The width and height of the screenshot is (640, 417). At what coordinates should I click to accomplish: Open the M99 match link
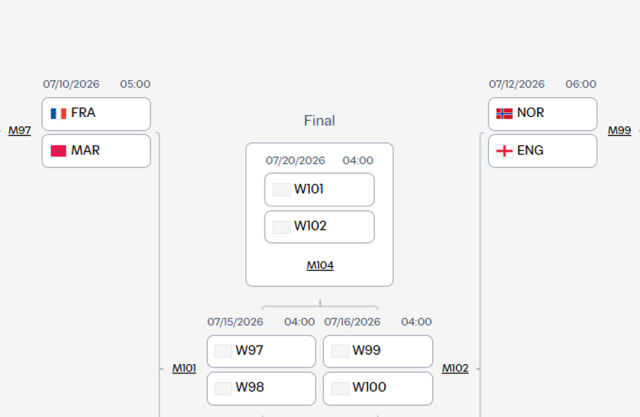pos(619,131)
